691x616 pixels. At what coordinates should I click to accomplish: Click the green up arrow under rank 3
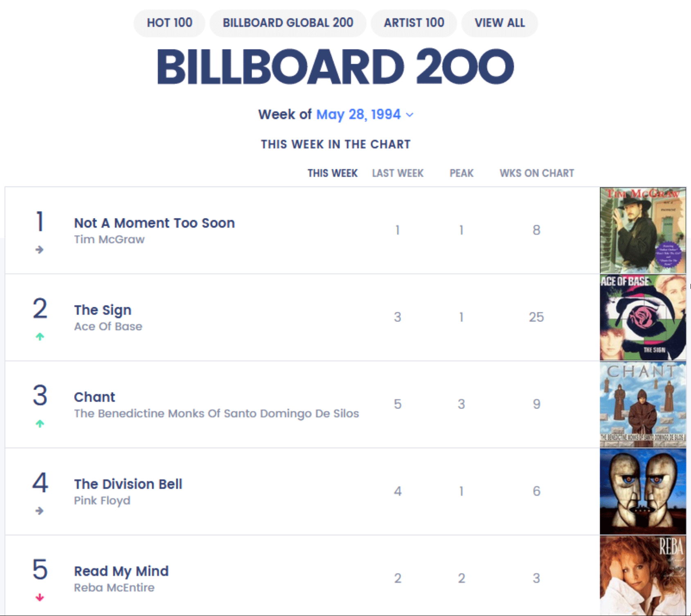40,424
